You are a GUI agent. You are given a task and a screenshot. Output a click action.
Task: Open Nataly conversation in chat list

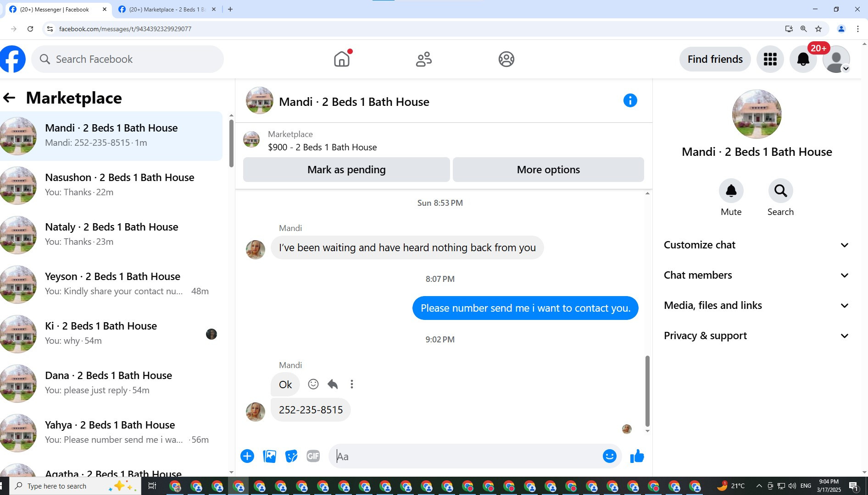coord(111,235)
